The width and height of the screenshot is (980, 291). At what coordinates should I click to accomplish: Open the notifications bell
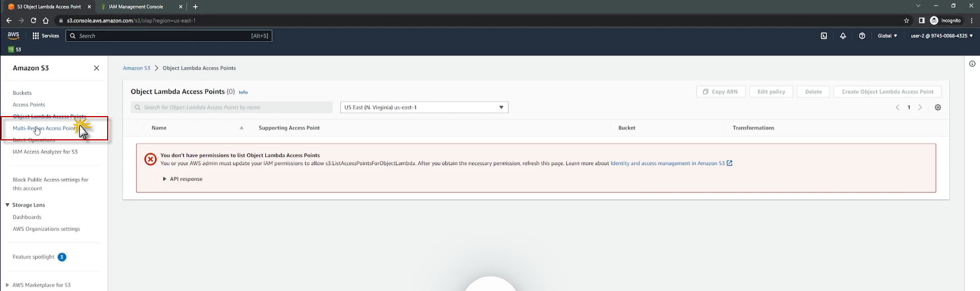(x=843, y=36)
